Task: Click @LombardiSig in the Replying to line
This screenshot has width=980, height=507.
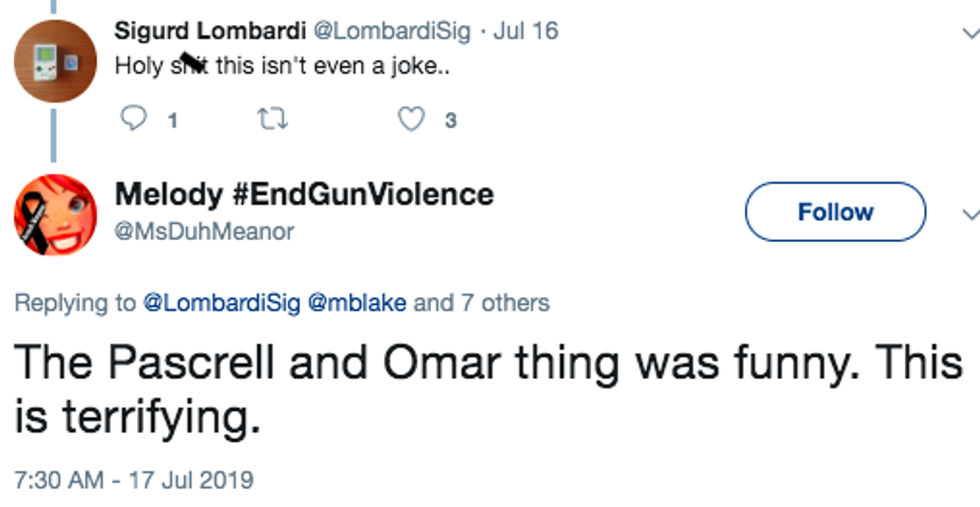Action: (224, 302)
